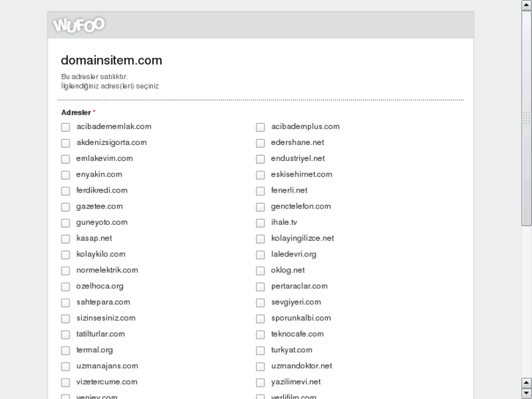
Task: Click the scroll down arrow button
Action: pyautogui.click(x=526, y=393)
